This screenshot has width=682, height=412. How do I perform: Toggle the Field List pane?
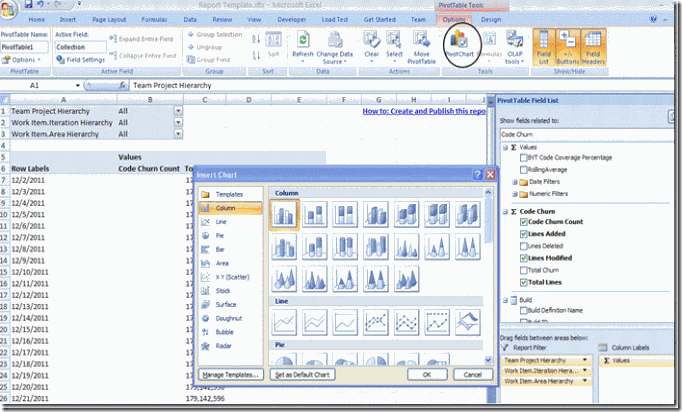click(x=544, y=47)
